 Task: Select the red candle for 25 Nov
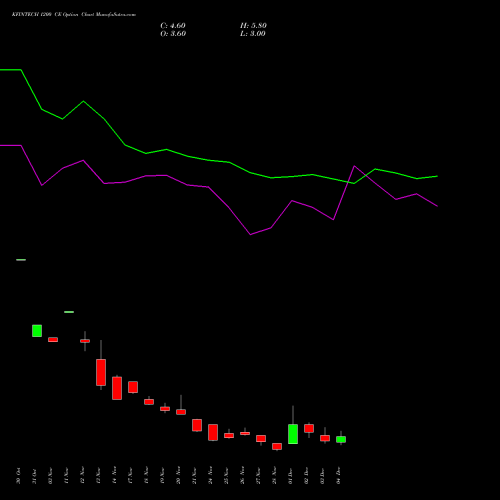pos(229,435)
